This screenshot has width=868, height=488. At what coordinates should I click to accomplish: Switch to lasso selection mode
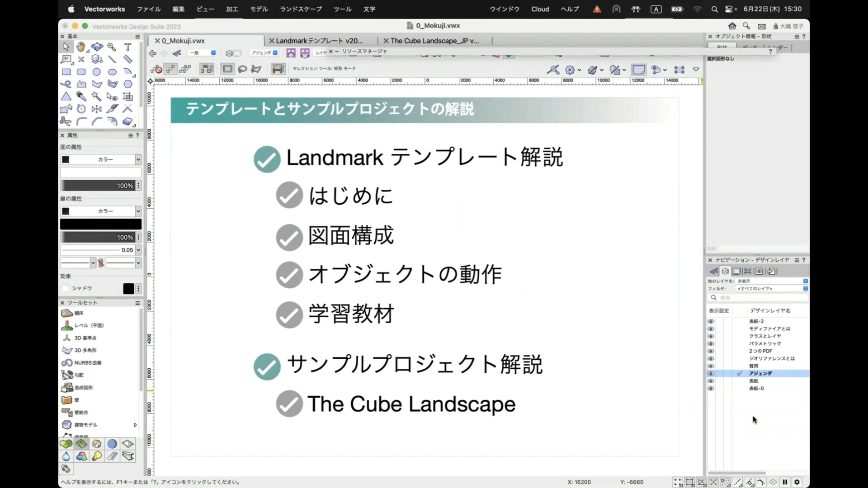[x=242, y=69]
